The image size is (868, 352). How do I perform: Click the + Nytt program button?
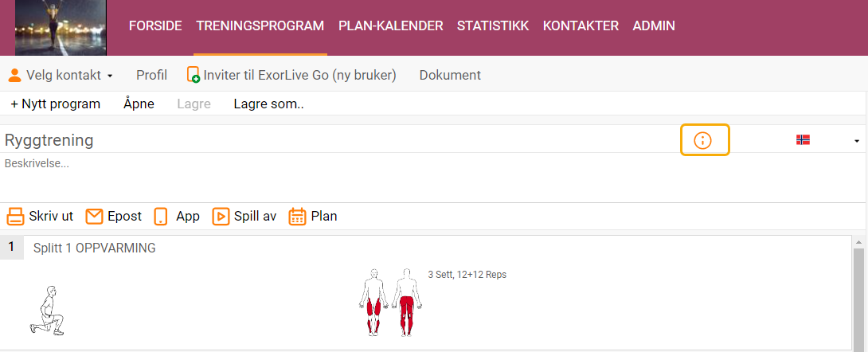coord(56,104)
